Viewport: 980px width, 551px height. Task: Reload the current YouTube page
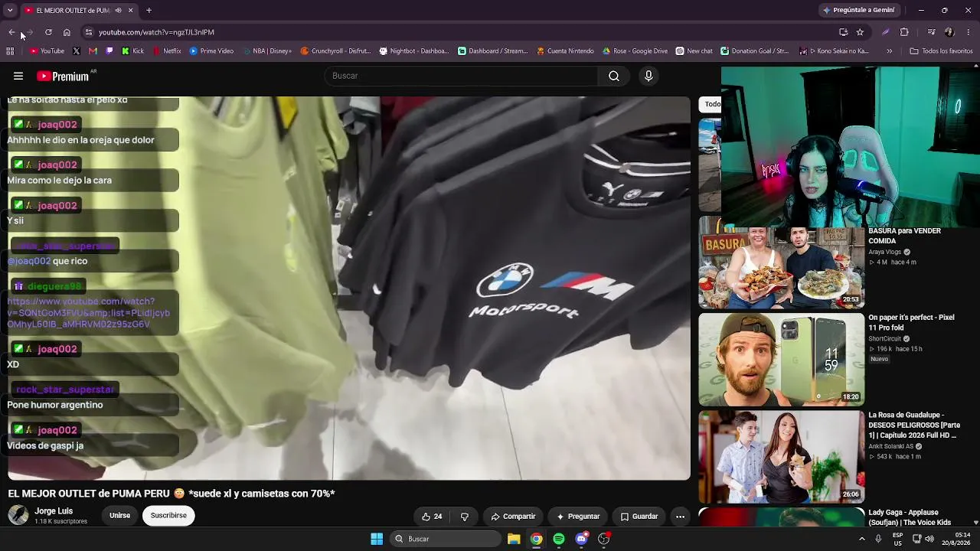point(48,32)
